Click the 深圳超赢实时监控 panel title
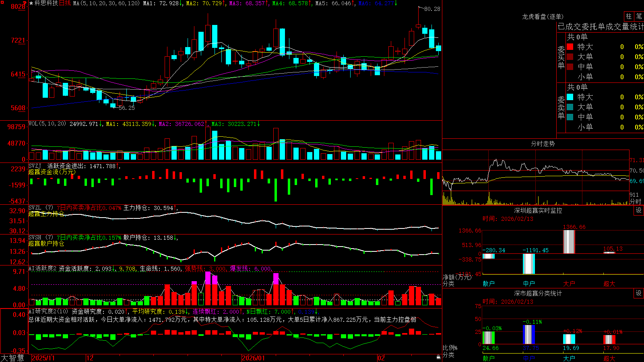Image resolution: width=644 pixels, height=362 pixels. (x=538, y=210)
